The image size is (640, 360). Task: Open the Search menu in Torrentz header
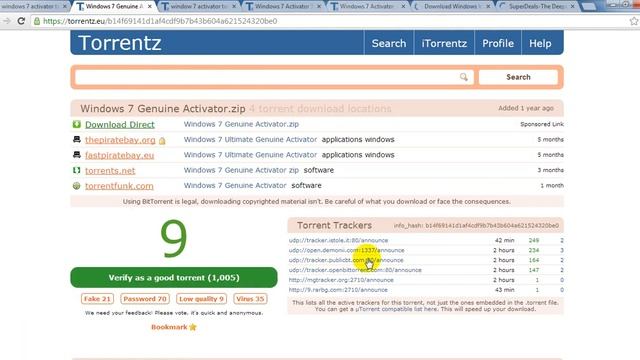(x=389, y=43)
